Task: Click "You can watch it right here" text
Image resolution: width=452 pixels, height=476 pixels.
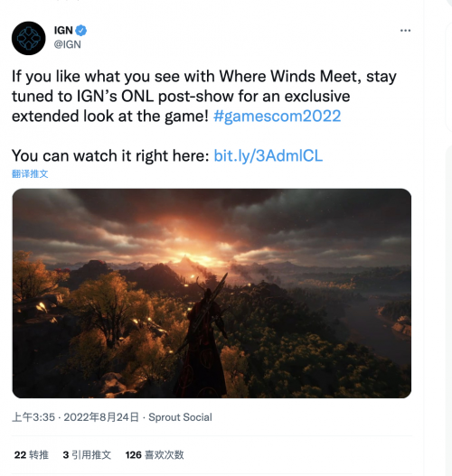Action: pyautogui.click(x=110, y=155)
